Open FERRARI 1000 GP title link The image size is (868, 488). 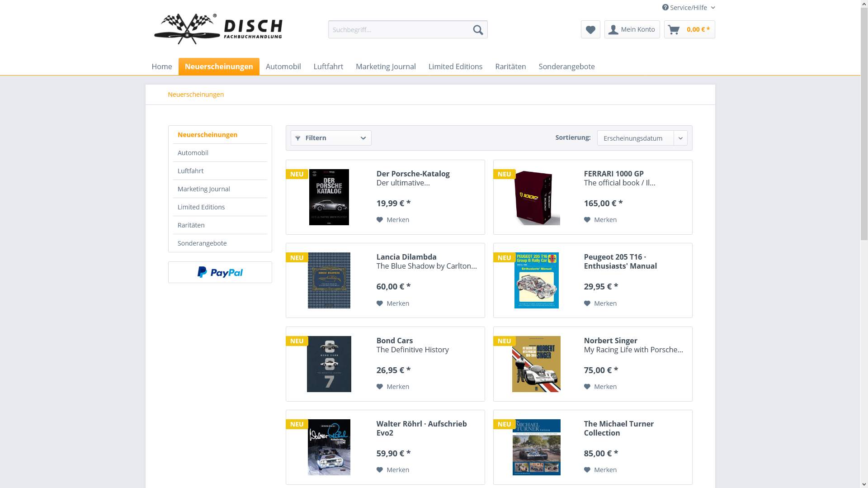click(613, 174)
